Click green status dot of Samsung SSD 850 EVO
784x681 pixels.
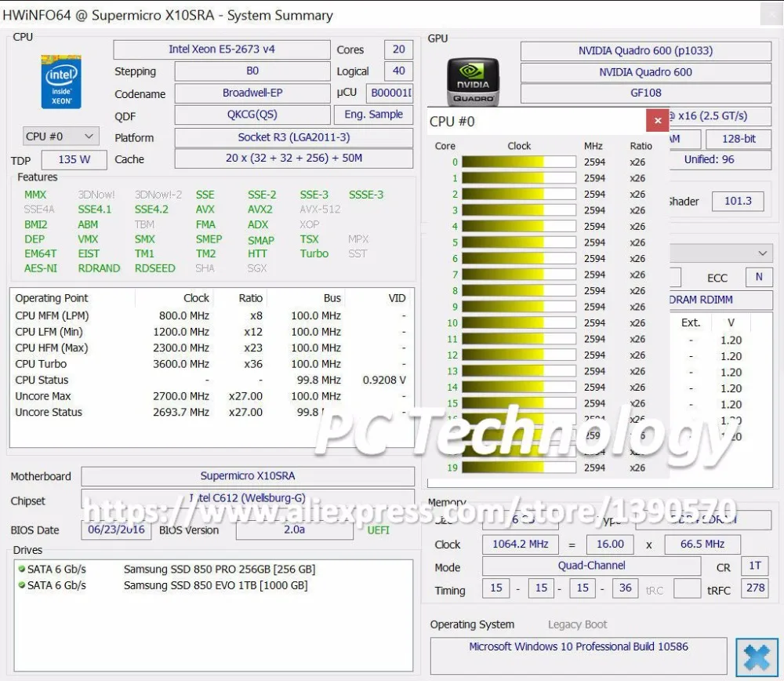(x=21, y=585)
